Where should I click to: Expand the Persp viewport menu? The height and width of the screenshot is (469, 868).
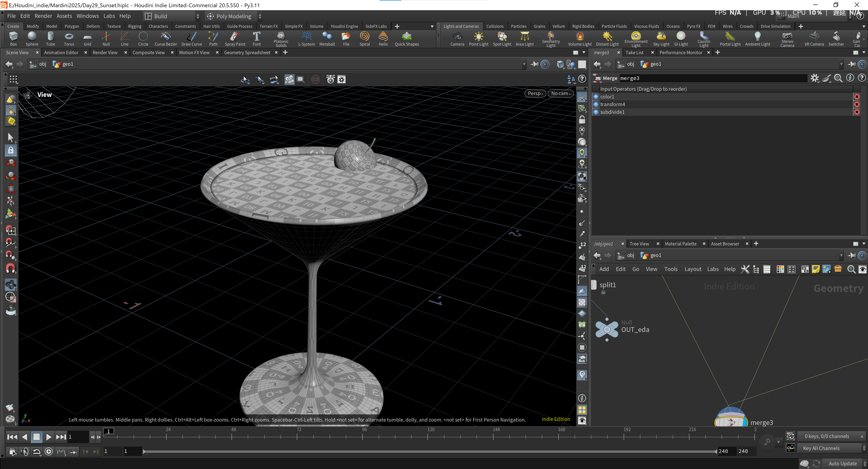[x=535, y=93]
